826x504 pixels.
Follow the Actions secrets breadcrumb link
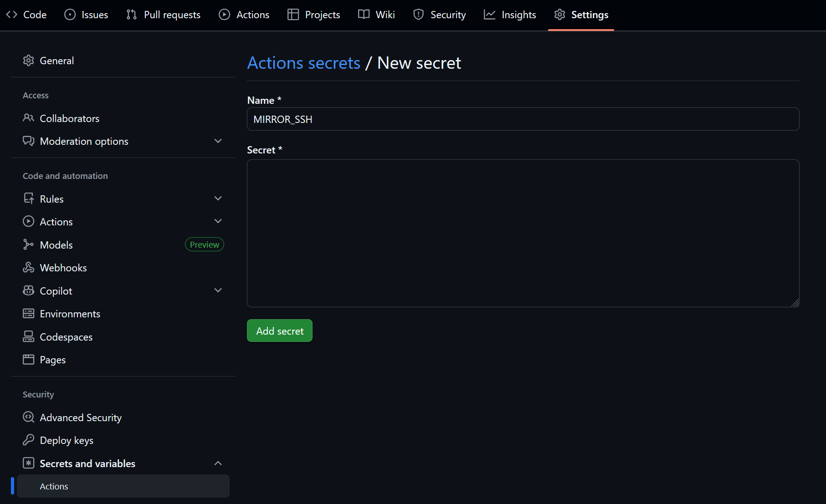[x=303, y=63]
